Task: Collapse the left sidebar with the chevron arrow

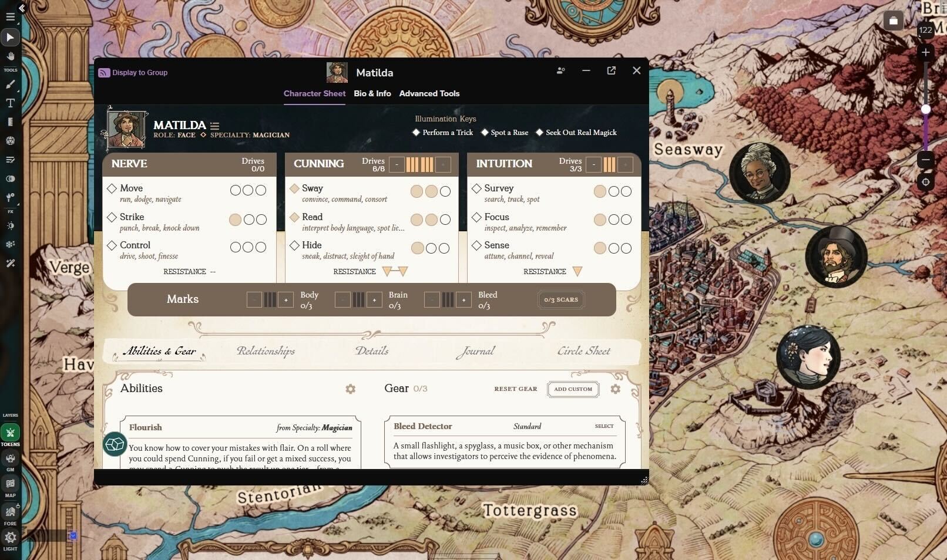Action: [21, 9]
